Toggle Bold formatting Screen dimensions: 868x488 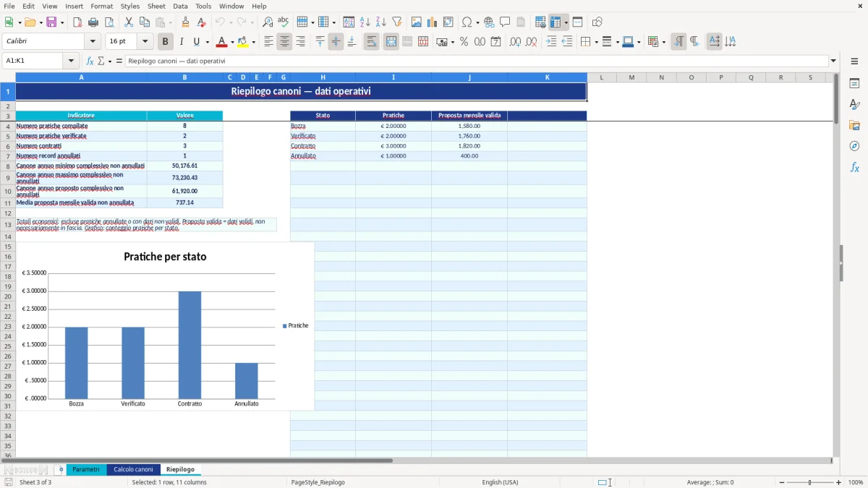click(166, 42)
